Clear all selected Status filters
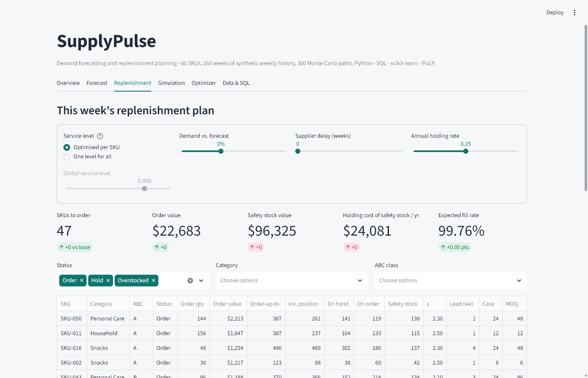588x378 pixels. pyautogui.click(x=190, y=281)
